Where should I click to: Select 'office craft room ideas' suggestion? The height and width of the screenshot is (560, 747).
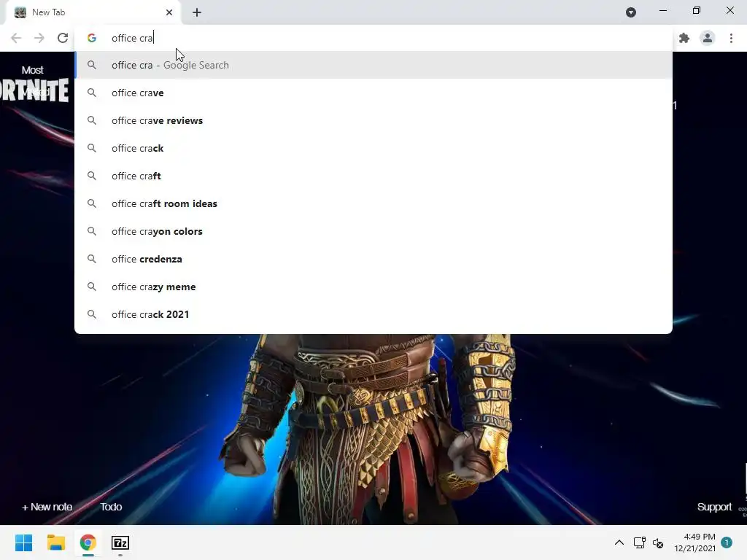point(373,203)
